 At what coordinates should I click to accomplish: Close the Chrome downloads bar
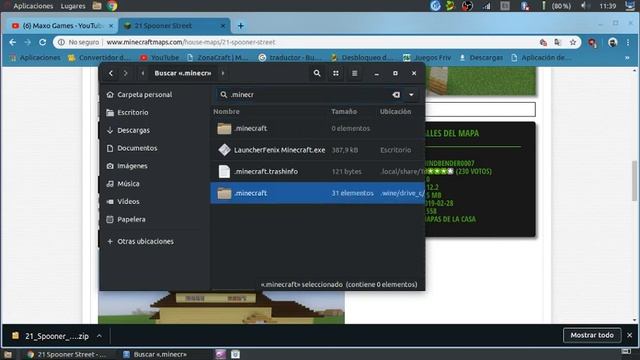[630, 335]
